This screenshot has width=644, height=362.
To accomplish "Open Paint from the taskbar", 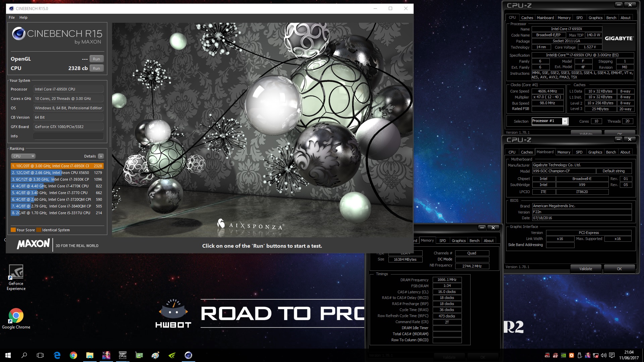I will (x=155, y=355).
